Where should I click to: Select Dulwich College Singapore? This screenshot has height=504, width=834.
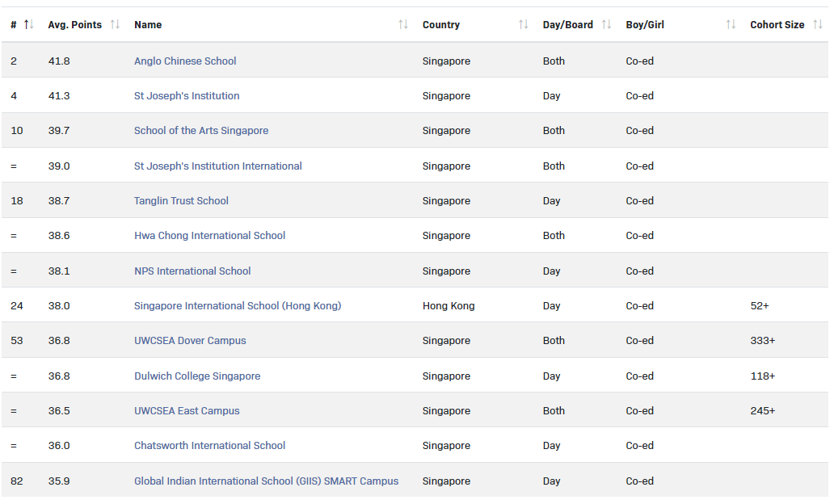pyautogui.click(x=197, y=376)
